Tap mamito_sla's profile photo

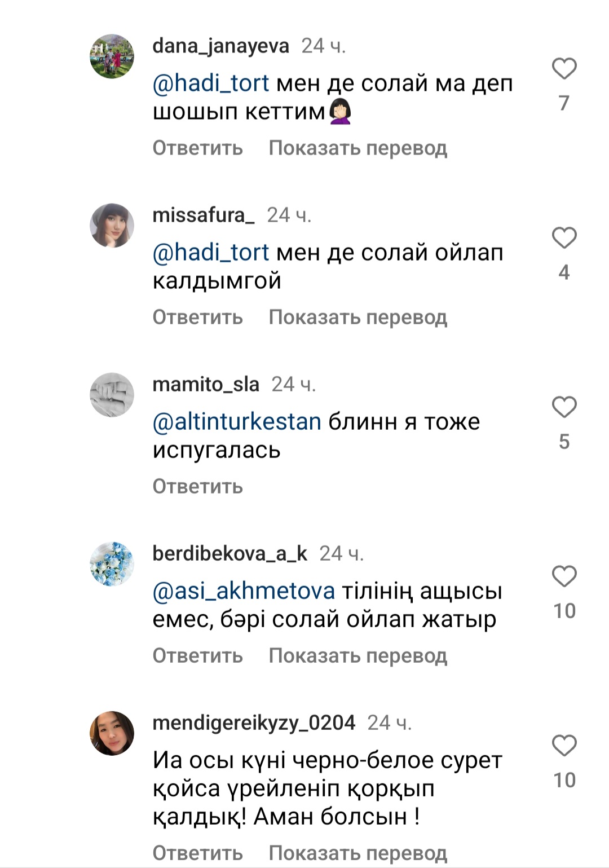[112, 395]
